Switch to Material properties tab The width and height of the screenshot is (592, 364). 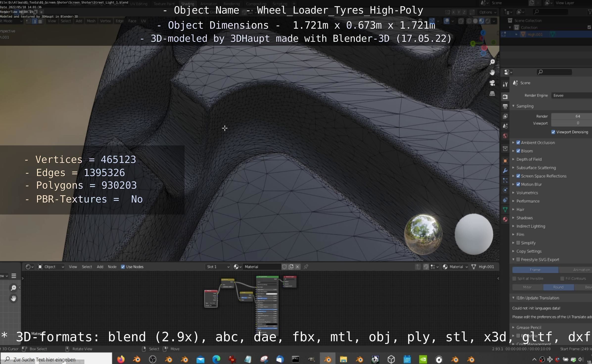click(505, 219)
